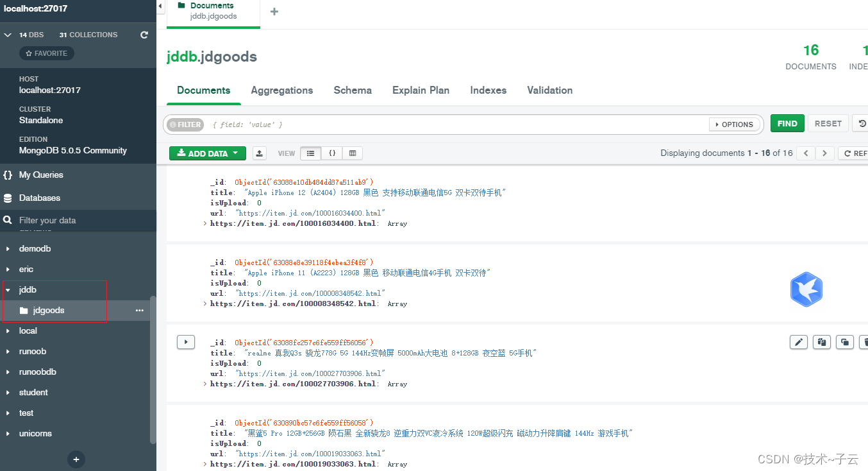Create database plus button in sidebar
The height and width of the screenshot is (471, 868).
point(76,459)
